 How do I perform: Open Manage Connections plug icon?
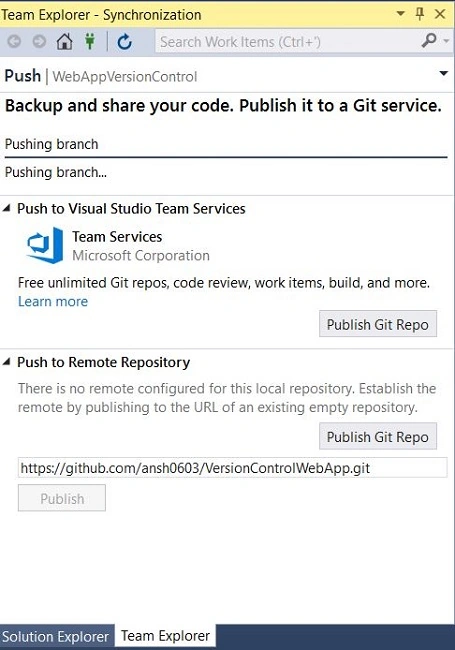(90, 41)
